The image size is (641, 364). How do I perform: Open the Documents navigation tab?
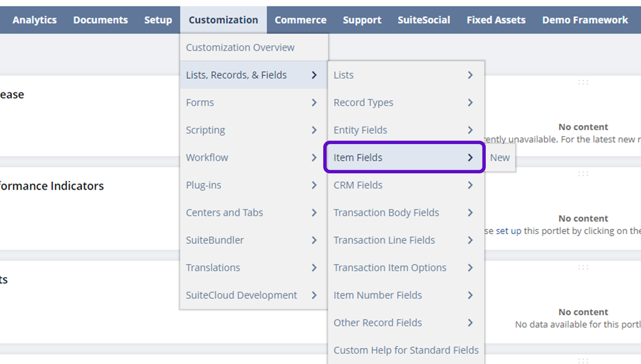click(101, 20)
